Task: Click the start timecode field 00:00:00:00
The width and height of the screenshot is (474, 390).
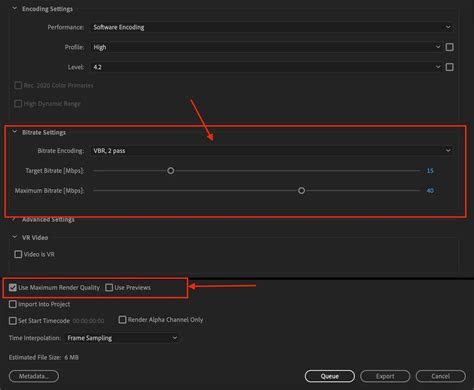Action: click(x=88, y=321)
